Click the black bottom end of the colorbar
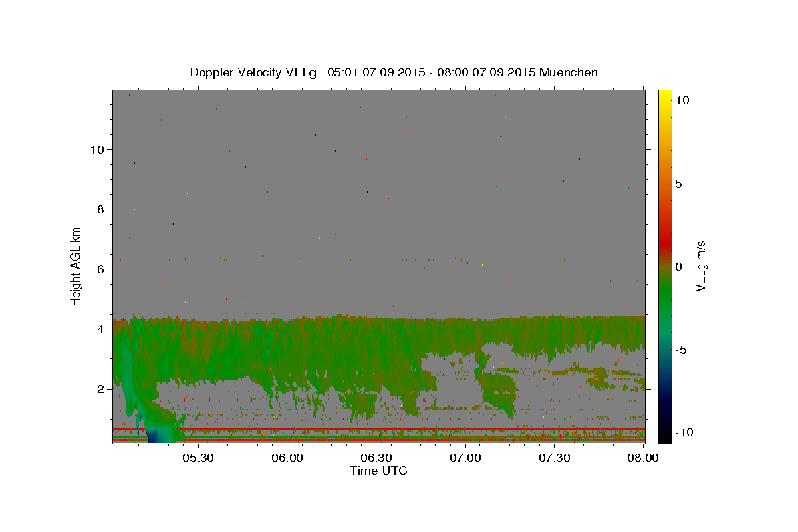Image resolution: width=798 pixels, height=532 pixels. coord(664,436)
